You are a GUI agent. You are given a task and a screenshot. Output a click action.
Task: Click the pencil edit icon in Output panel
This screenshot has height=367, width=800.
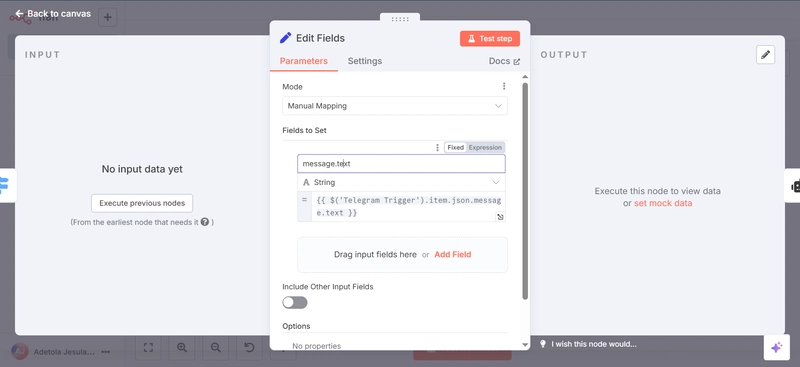pos(765,55)
